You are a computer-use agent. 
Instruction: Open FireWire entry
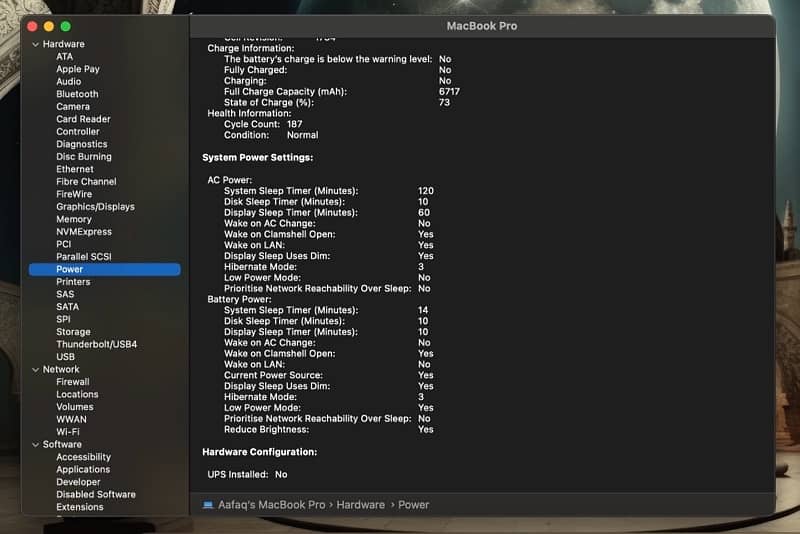tap(74, 194)
